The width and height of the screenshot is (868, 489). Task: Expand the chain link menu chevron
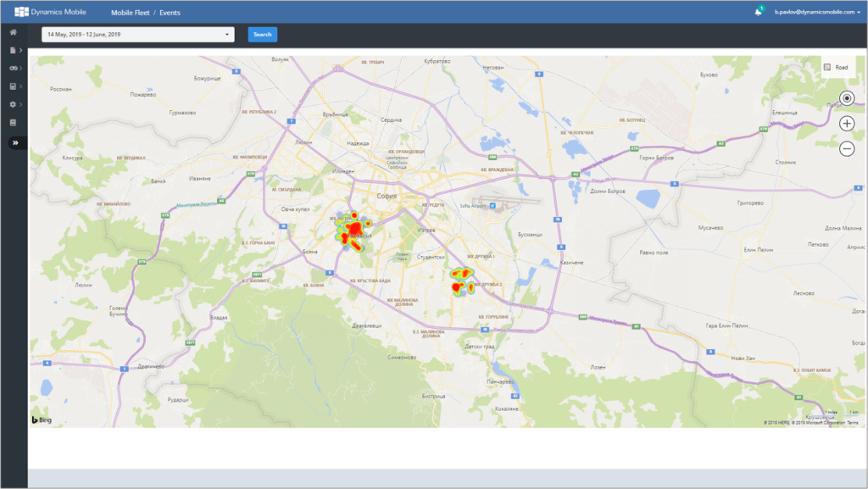(x=21, y=68)
